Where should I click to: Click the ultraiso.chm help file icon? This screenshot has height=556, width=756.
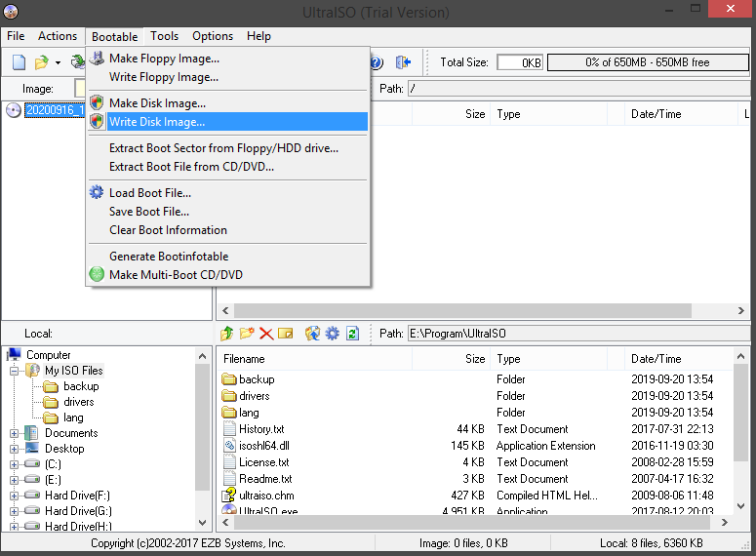228,496
